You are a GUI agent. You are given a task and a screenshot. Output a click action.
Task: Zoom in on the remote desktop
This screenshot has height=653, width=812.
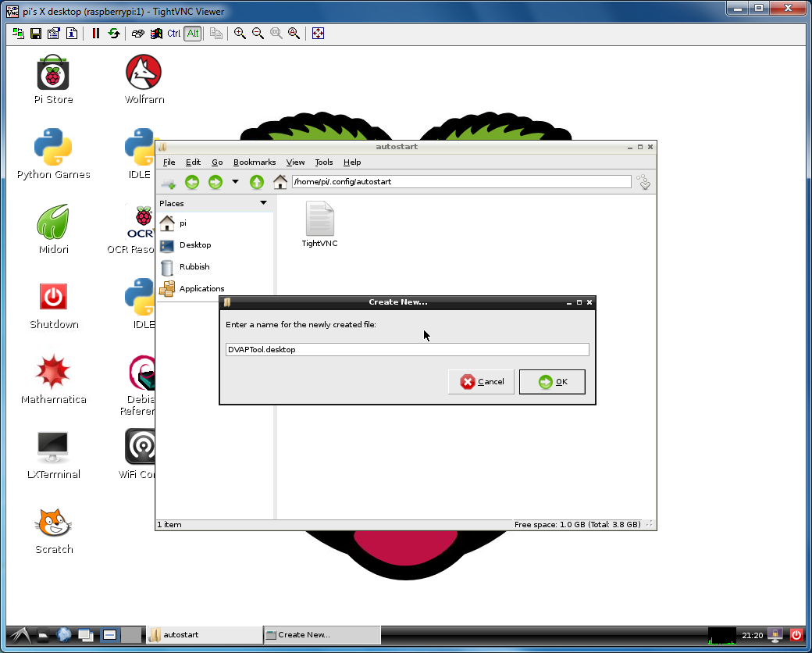pyautogui.click(x=240, y=34)
